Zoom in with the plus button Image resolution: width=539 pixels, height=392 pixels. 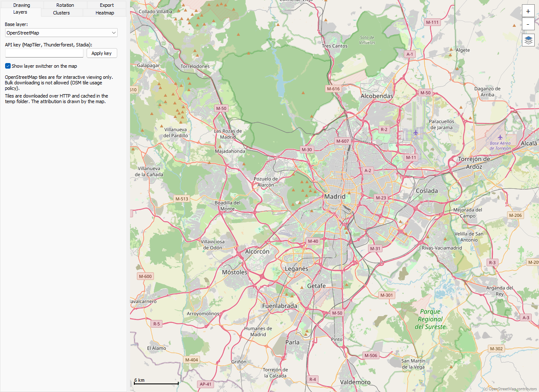coord(528,12)
